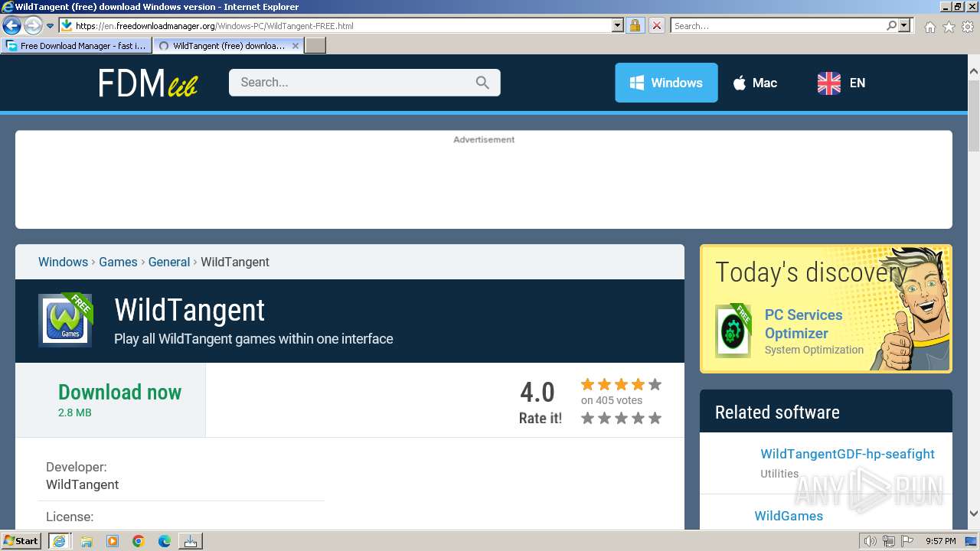Screen dimensions: 980x551
Task: Open WildGames related software link
Action: click(x=789, y=516)
